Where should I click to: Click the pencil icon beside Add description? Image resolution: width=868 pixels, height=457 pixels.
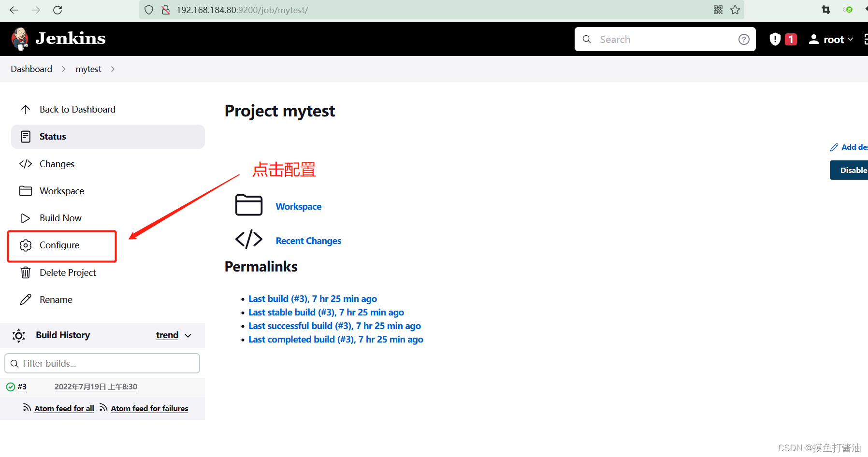(834, 147)
